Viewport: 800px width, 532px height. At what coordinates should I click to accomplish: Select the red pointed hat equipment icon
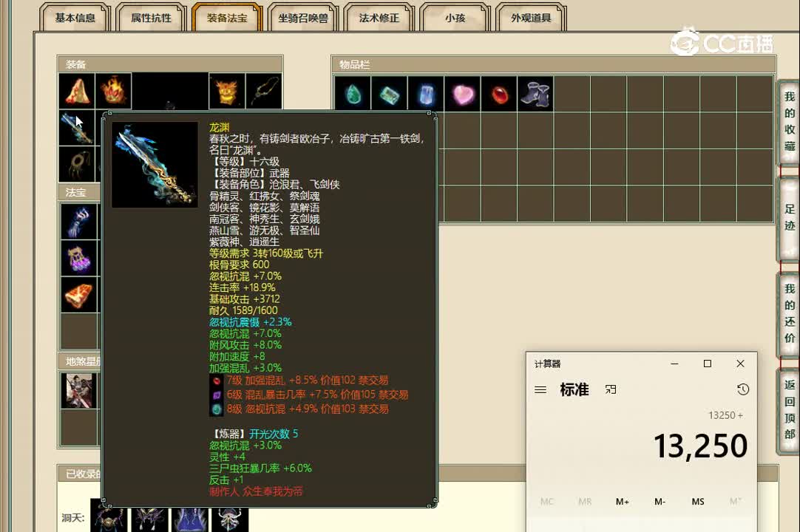77,91
